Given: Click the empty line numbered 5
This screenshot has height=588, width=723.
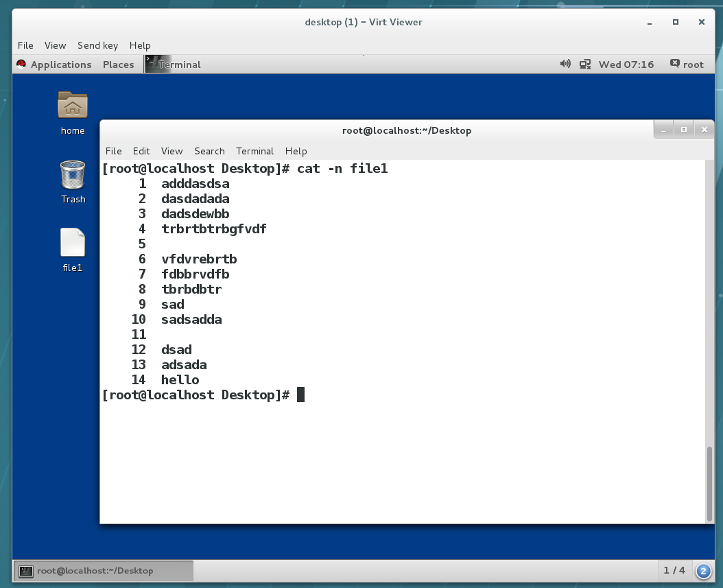Looking at the screenshot, I should coord(143,244).
